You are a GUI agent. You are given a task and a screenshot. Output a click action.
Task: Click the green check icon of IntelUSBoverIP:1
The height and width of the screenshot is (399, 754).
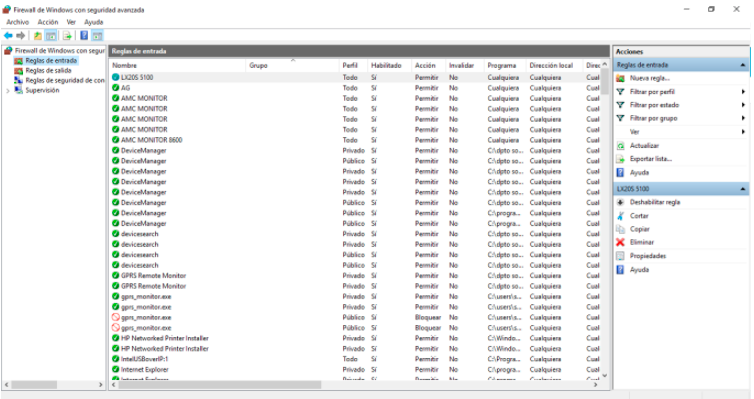115,359
